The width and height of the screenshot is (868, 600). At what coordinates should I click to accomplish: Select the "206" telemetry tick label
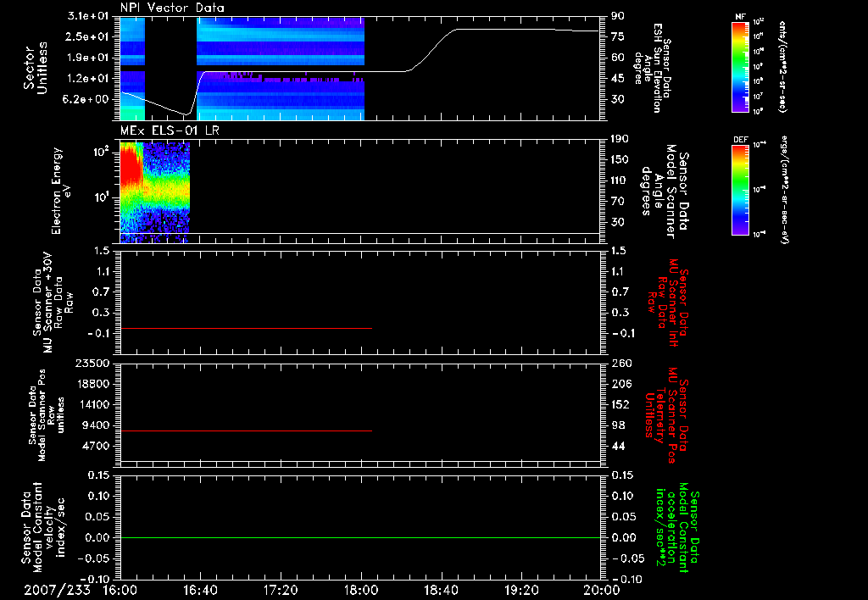tap(621, 384)
